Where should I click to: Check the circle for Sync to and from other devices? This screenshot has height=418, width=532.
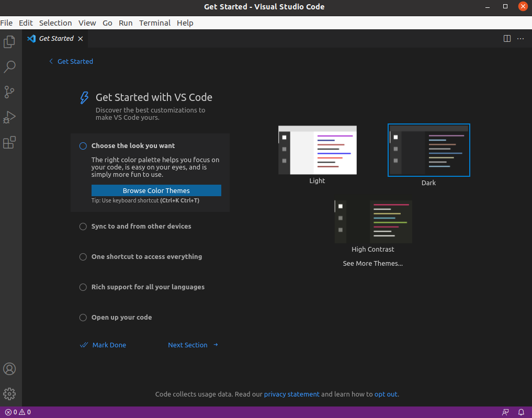coord(83,227)
